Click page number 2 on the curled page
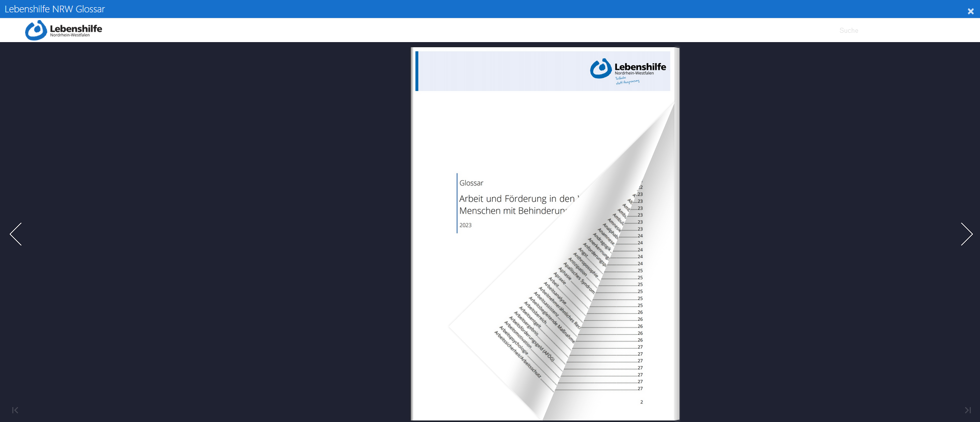The height and width of the screenshot is (422, 980). click(x=642, y=402)
